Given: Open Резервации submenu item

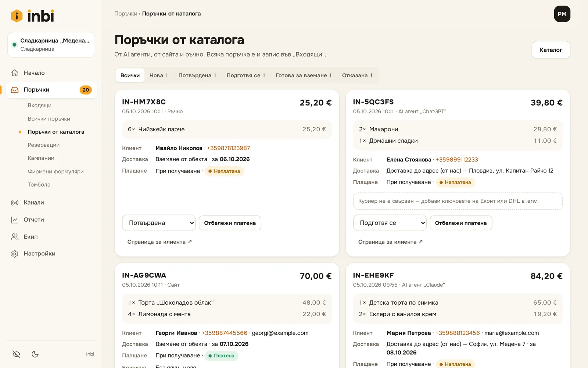Looking at the screenshot, I should [44, 145].
